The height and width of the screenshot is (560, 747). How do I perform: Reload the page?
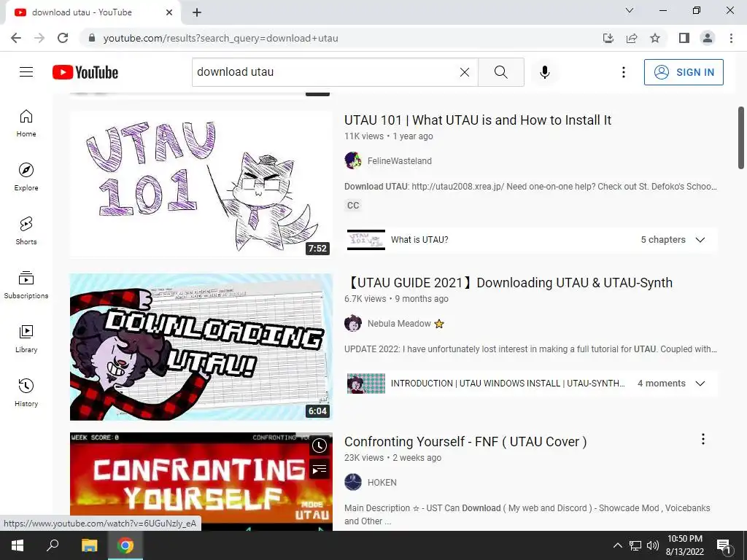click(x=63, y=38)
